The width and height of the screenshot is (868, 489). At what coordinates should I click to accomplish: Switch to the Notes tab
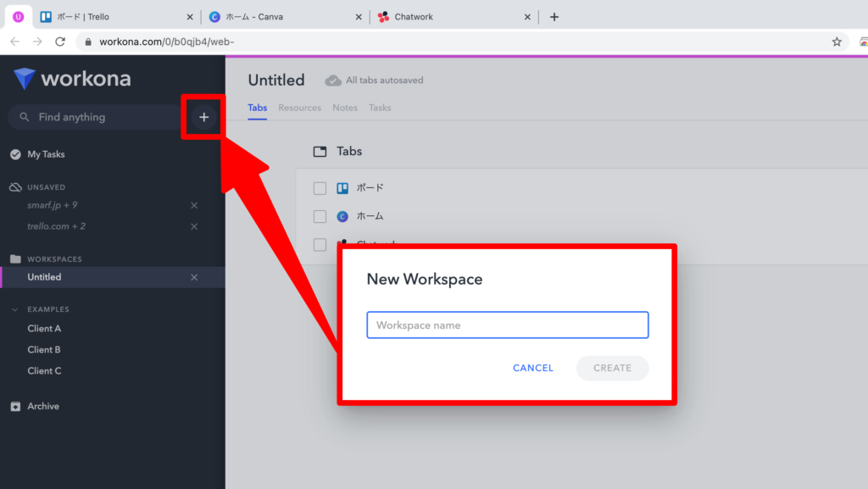(x=345, y=108)
